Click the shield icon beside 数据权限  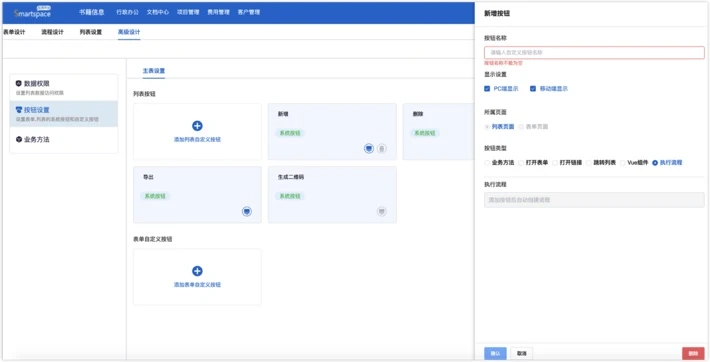coord(19,83)
